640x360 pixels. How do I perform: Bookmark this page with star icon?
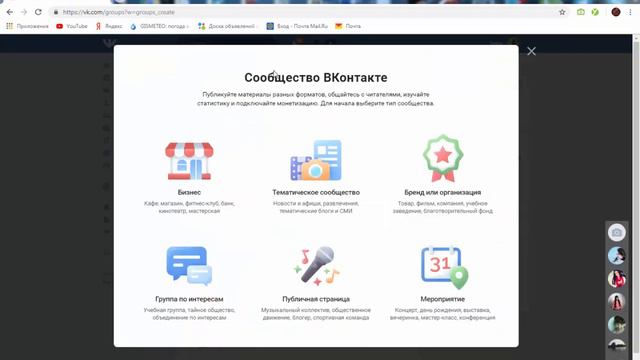[562, 12]
